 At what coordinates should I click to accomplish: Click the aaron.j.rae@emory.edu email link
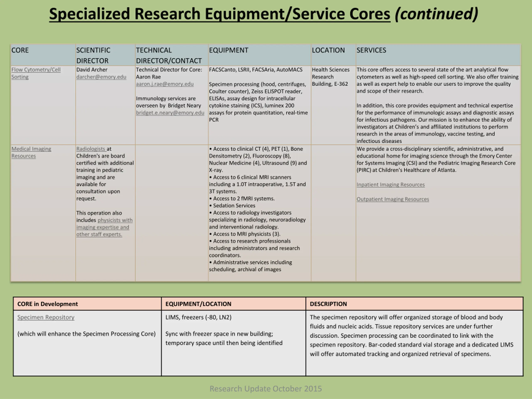pos(165,84)
